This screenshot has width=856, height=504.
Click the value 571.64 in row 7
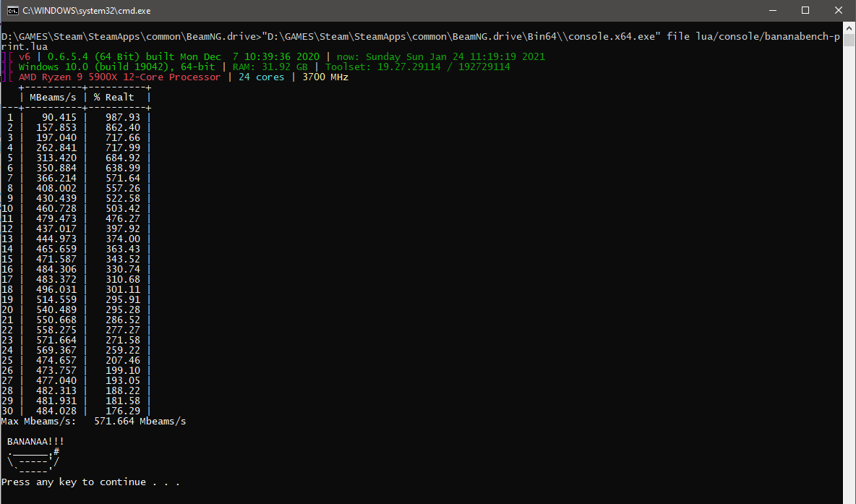point(123,178)
